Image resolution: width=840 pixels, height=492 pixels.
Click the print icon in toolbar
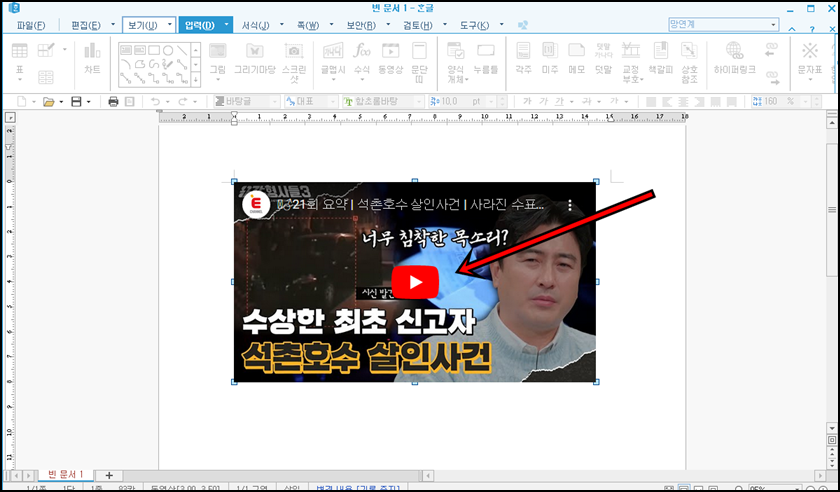click(113, 101)
